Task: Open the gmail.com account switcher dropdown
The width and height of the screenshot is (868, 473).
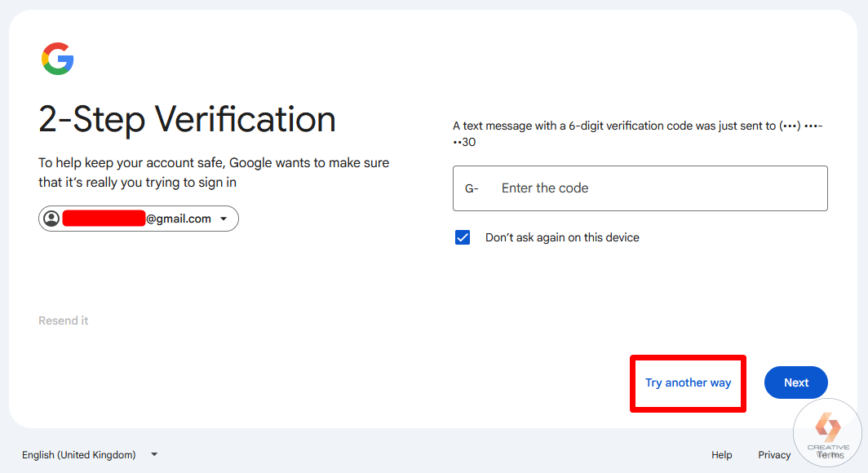Action: click(x=139, y=219)
